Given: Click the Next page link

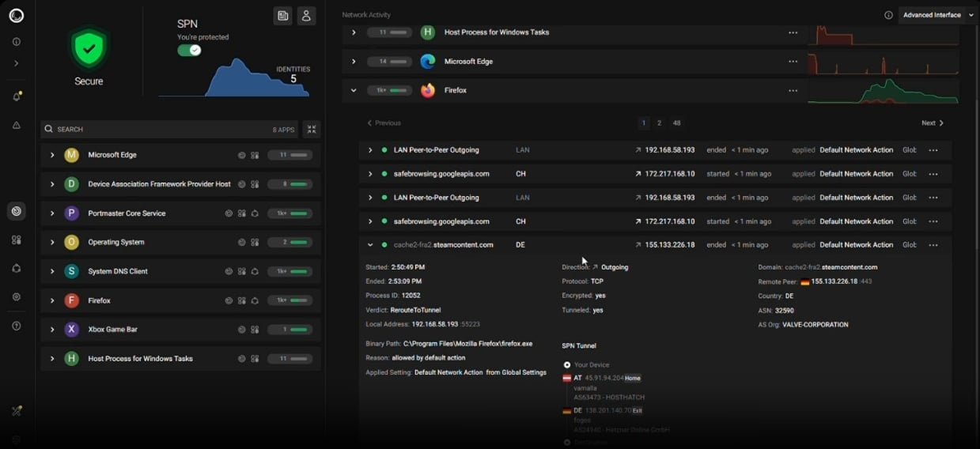Looking at the screenshot, I should tap(933, 123).
